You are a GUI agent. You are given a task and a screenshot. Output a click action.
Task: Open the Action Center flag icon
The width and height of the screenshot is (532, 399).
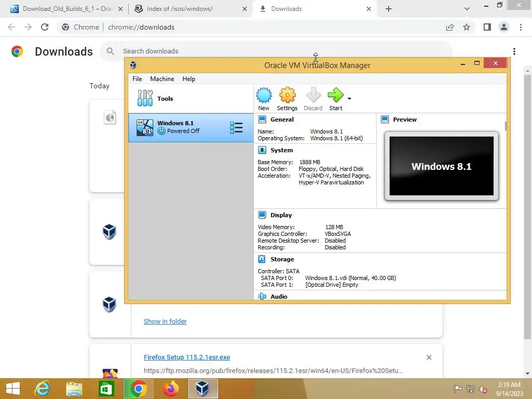[x=458, y=389]
